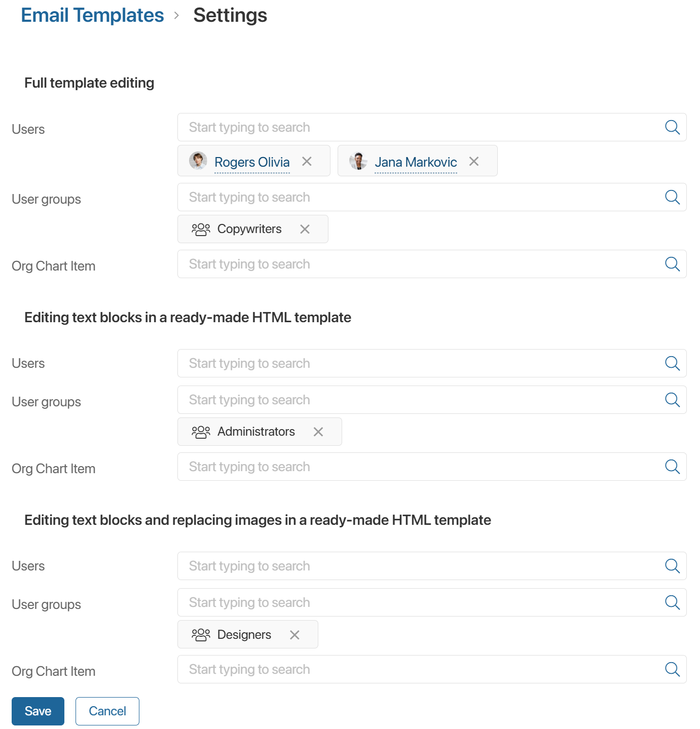The height and width of the screenshot is (729, 700).
Task: Click the search magnifier next to Users field
Action: click(672, 127)
